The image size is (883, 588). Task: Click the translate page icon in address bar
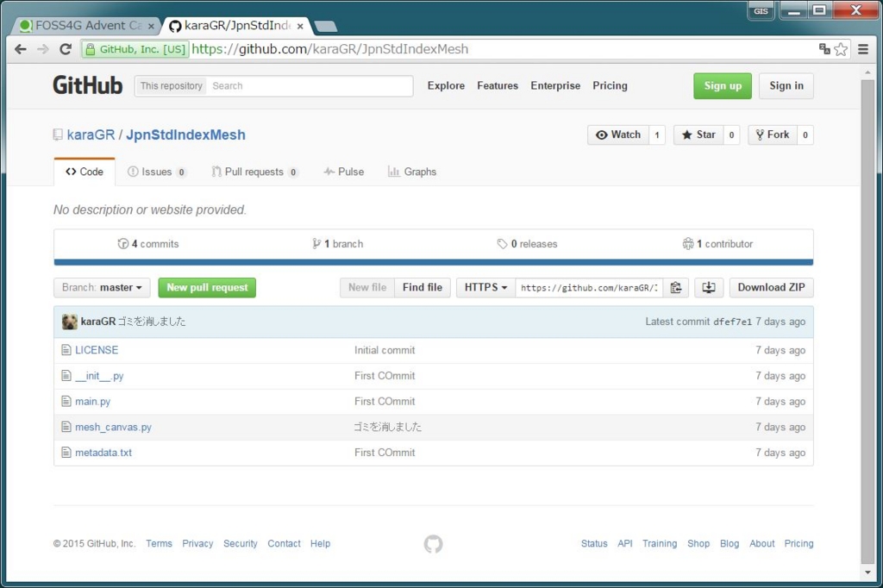(824, 49)
